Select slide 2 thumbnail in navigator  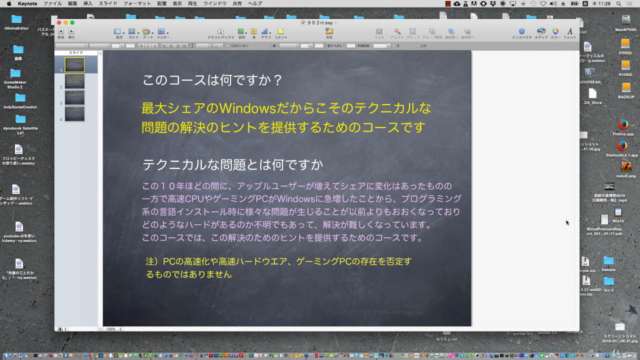point(75,81)
